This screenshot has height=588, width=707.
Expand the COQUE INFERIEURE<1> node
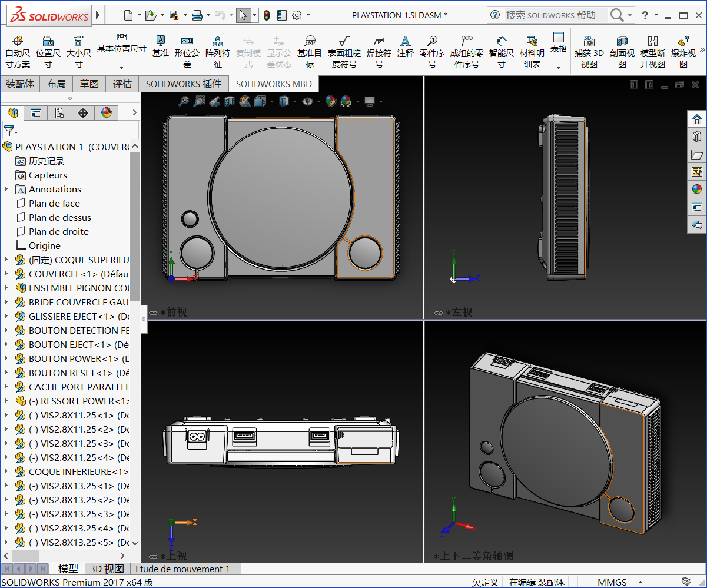point(6,471)
